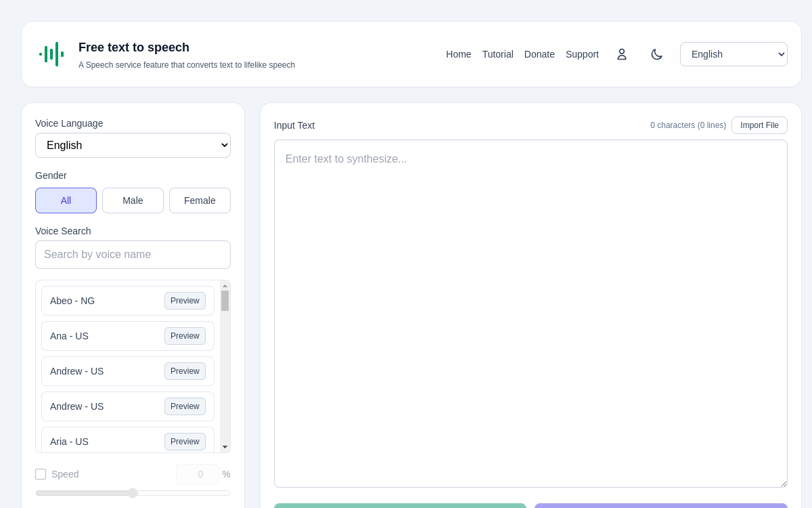Click the voice list scrollbar thumb
812x508 pixels.
click(x=225, y=301)
